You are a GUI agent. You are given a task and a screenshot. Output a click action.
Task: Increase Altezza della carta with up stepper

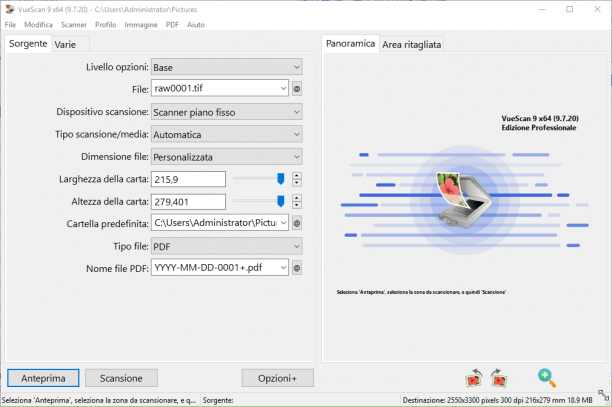pyautogui.click(x=297, y=198)
